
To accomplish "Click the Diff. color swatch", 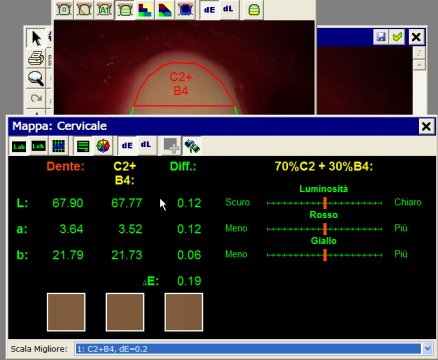I will [184, 312].
